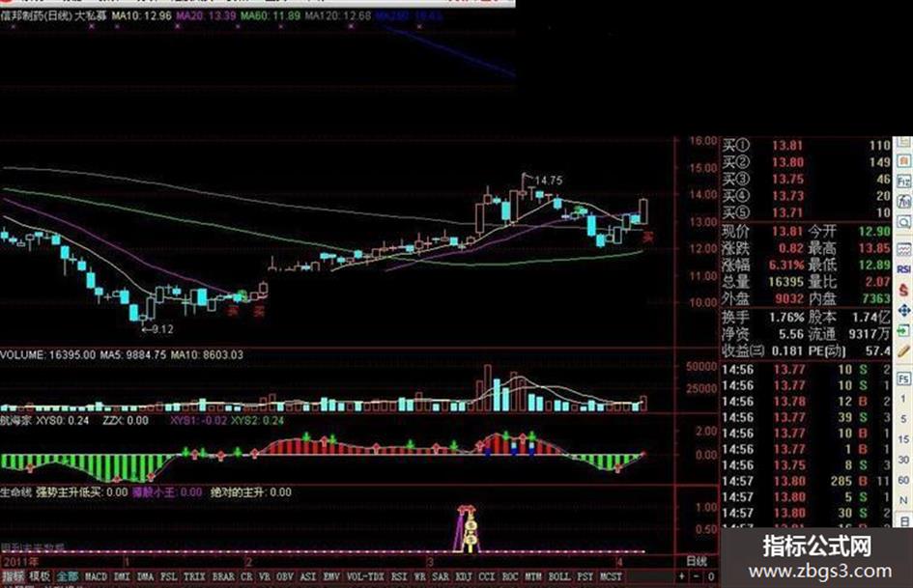
Task: Click the 日线 period label
Action: (697, 561)
